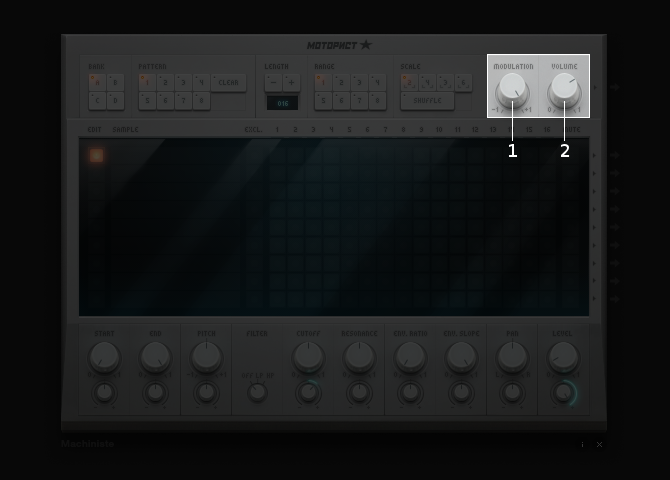The image size is (670, 480).
Task: Set range to 7
Action: click(359, 101)
